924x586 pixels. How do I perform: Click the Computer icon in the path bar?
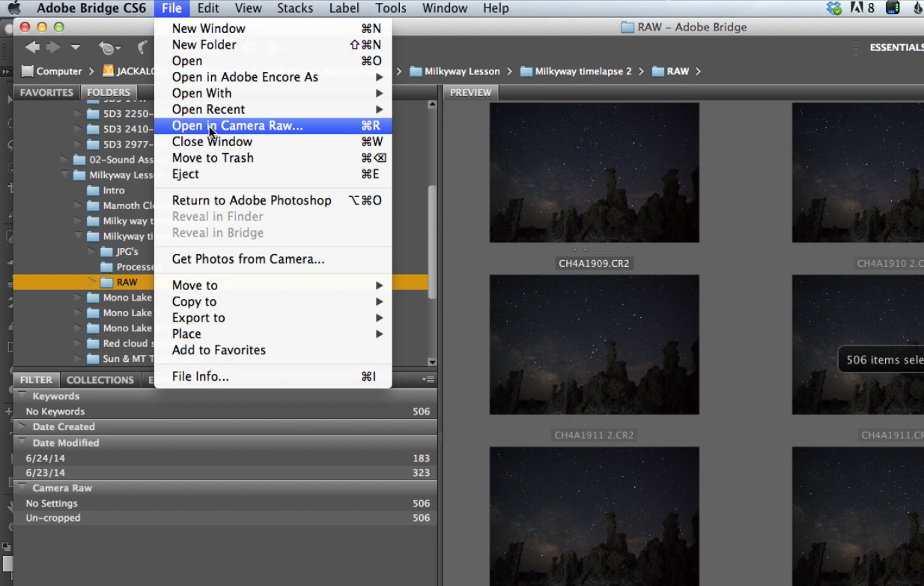28,71
